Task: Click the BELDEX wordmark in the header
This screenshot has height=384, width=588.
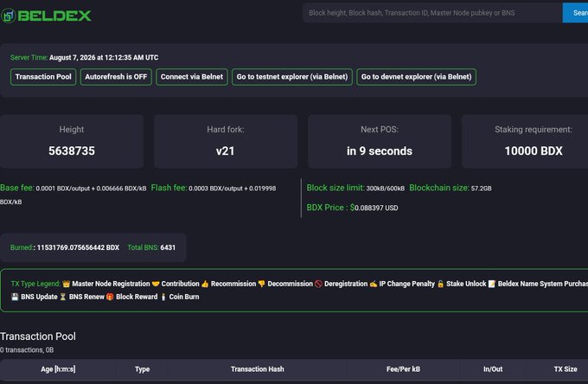Action: (x=54, y=16)
